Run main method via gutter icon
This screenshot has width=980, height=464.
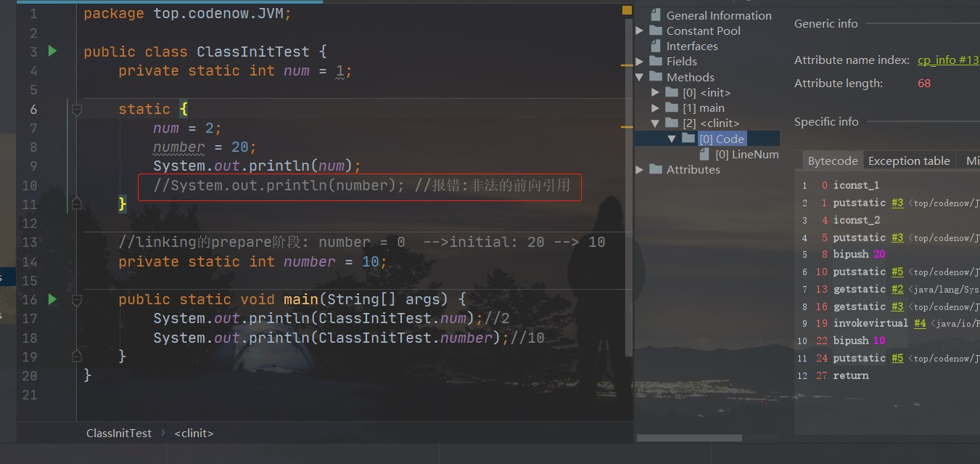click(52, 299)
